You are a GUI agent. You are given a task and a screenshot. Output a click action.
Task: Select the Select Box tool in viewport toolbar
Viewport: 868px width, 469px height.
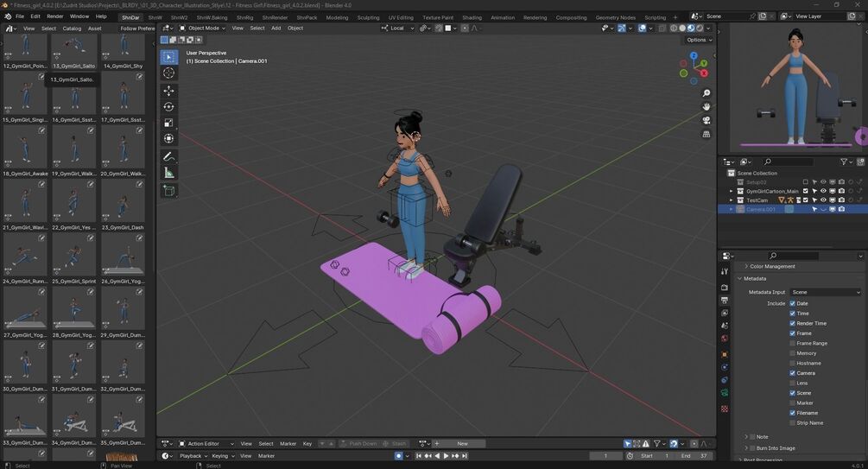point(168,56)
